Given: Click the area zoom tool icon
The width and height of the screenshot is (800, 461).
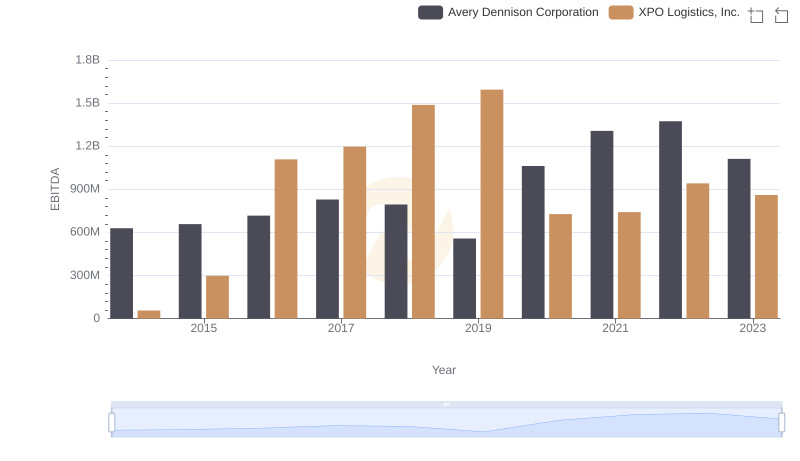Looking at the screenshot, I should (756, 15).
